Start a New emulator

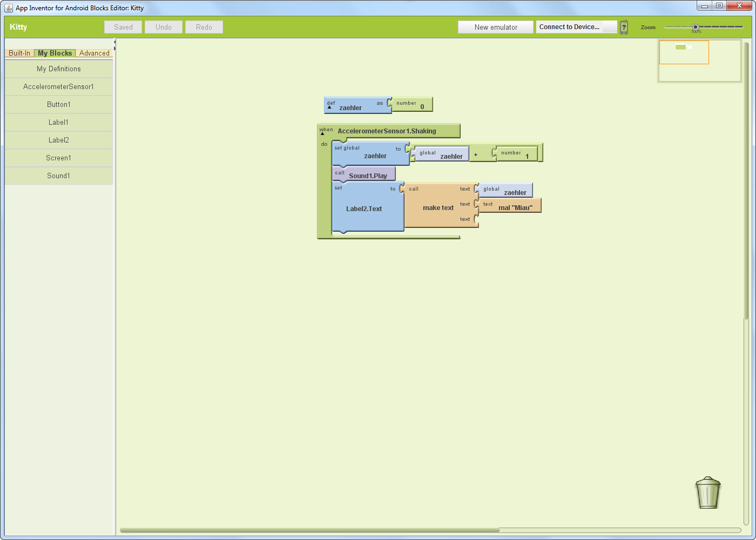(x=495, y=26)
